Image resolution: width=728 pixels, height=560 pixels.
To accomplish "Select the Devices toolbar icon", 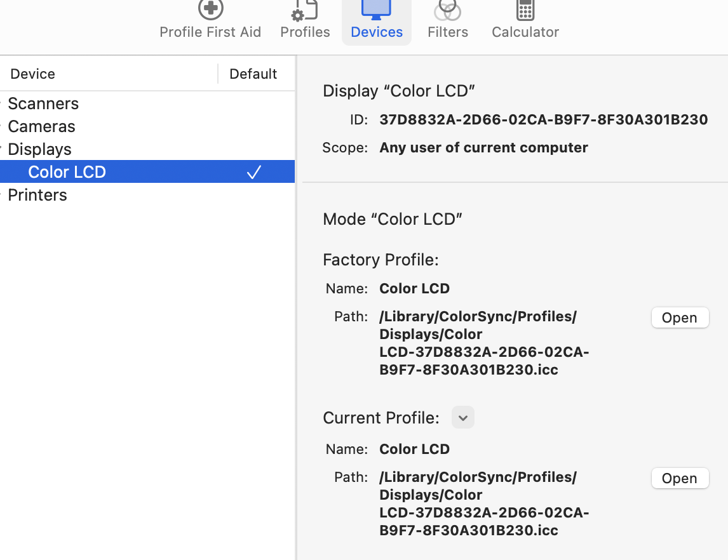I will [x=376, y=19].
